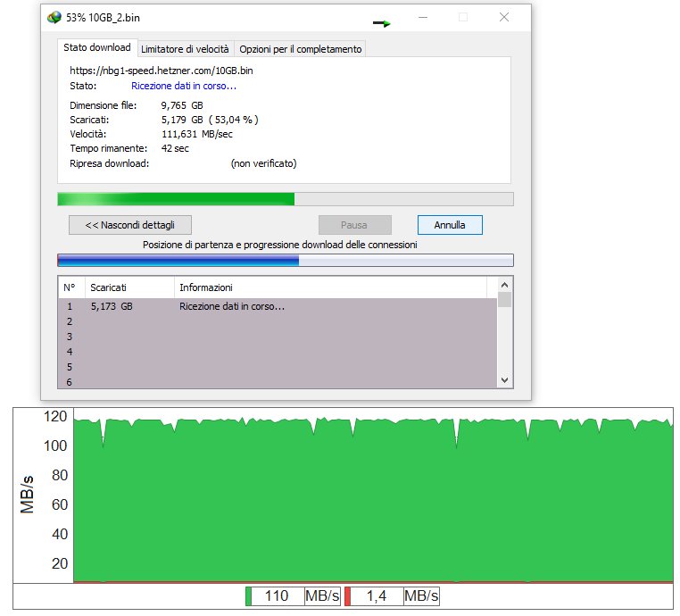The height and width of the screenshot is (616, 680).
Task: Click the Informazioni column header
Action: click(330, 287)
